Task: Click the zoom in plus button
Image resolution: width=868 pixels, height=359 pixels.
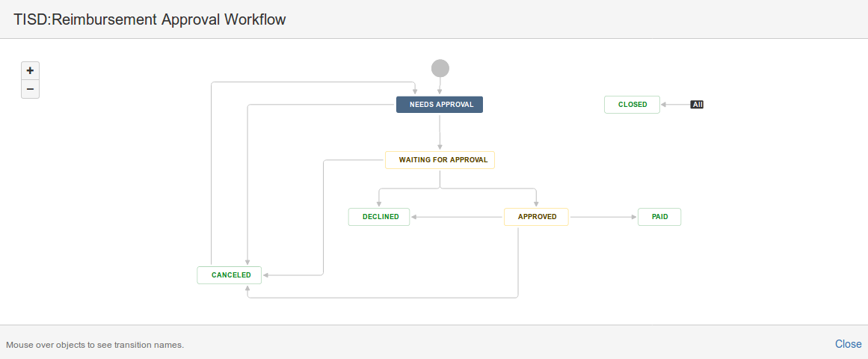Action: click(x=30, y=70)
